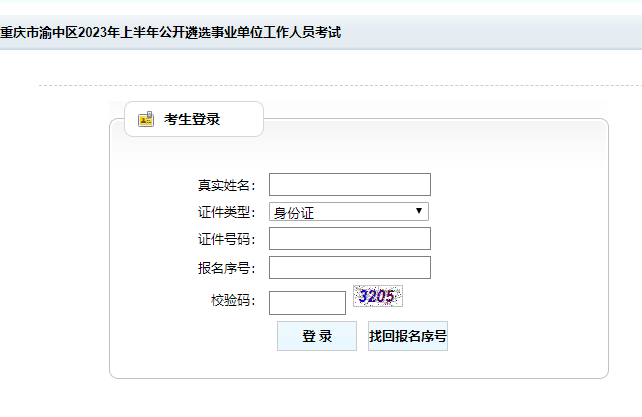Click the 证件类型 field label
This screenshot has height=417, width=642.
tap(226, 213)
